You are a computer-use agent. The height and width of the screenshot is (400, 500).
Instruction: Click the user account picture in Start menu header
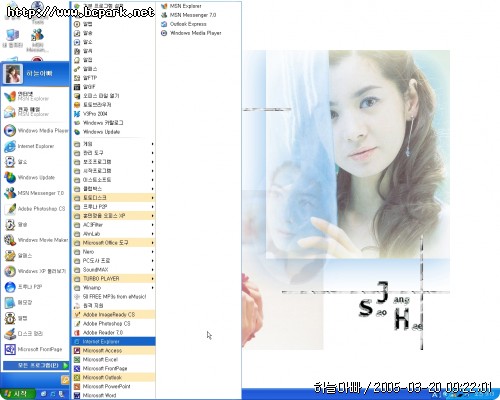tap(13, 74)
